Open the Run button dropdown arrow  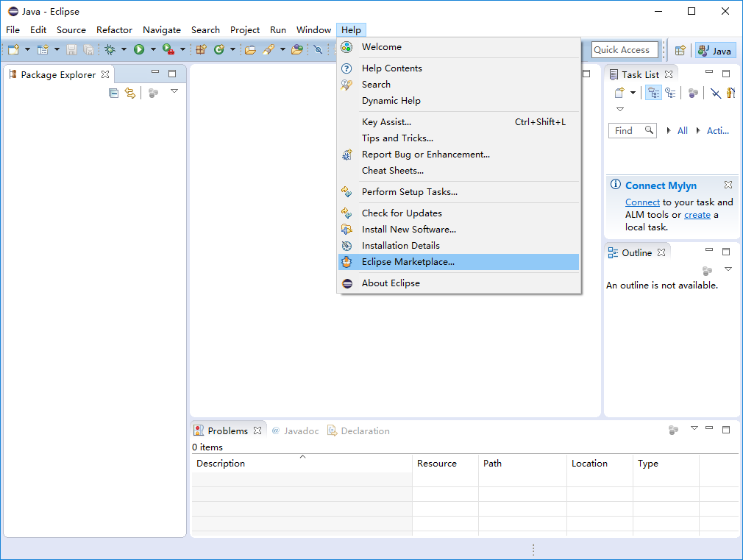coord(153,50)
